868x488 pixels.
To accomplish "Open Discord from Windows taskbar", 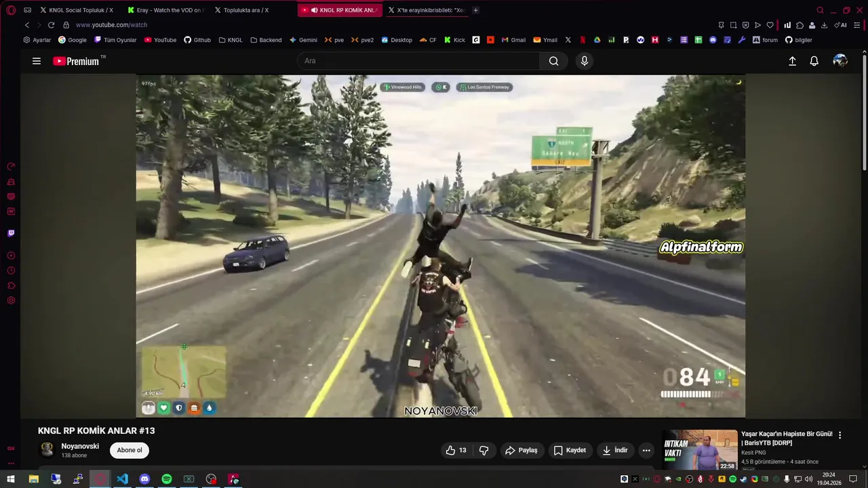I will (x=144, y=479).
